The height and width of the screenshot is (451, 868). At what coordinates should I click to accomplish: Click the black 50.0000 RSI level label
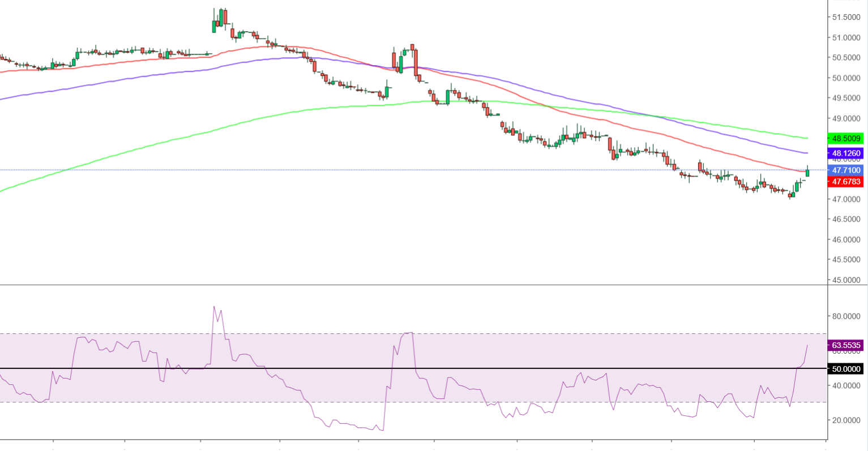(845, 369)
